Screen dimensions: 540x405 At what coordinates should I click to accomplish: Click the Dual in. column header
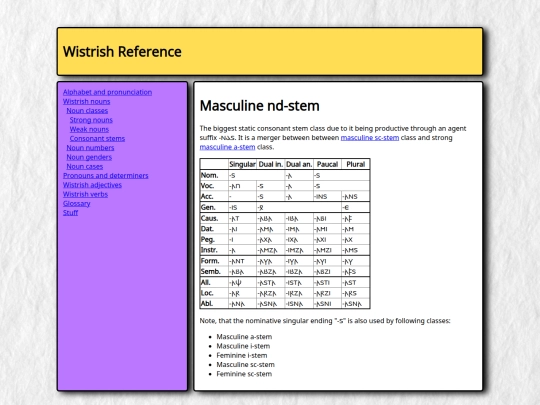(x=271, y=164)
